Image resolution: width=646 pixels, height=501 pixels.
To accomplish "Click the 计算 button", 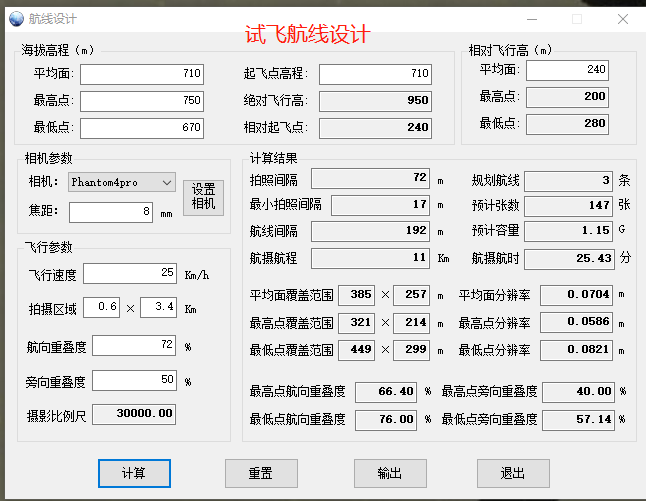I will coord(134,473).
